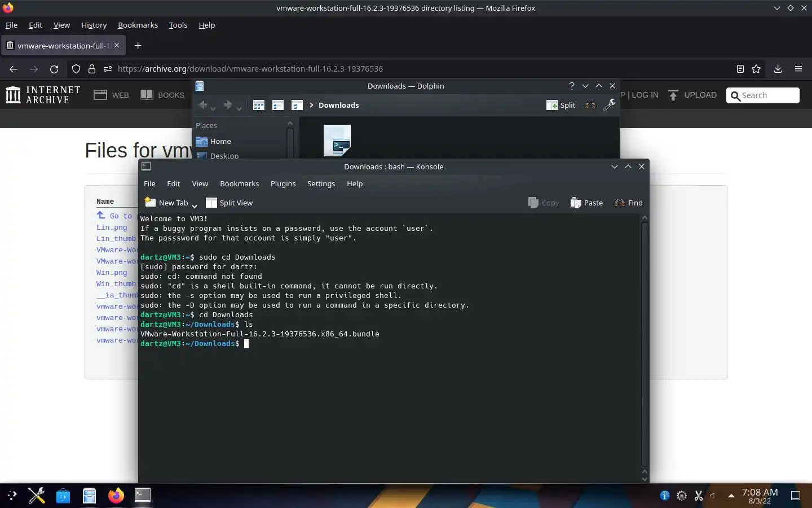The image size is (812, 508).
Task: Expand system tray hidden icons arrow
Action: click(x=731, y=496)
